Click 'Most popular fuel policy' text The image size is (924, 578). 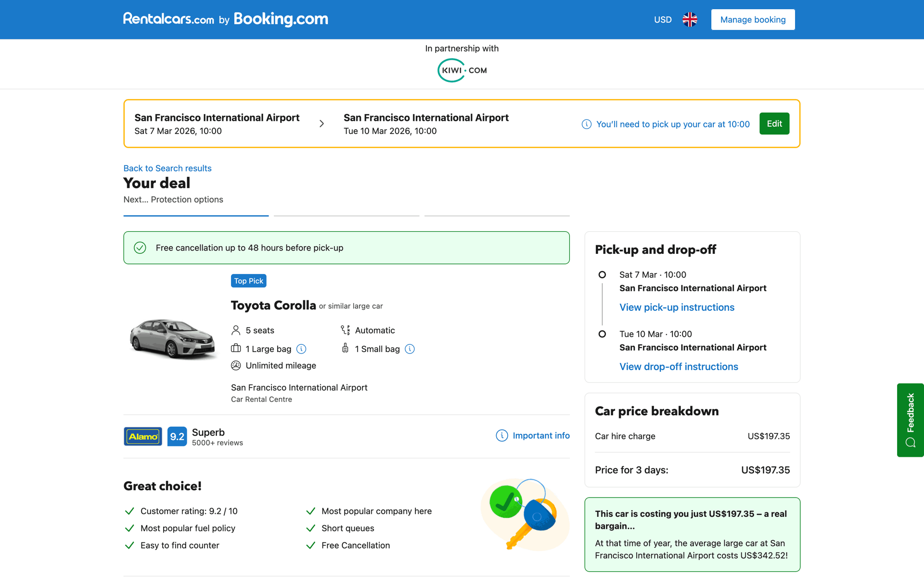tap(188, 528)
